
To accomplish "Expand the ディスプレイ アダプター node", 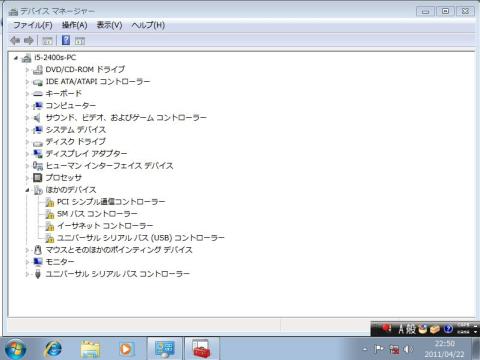I will coord(27,154).
